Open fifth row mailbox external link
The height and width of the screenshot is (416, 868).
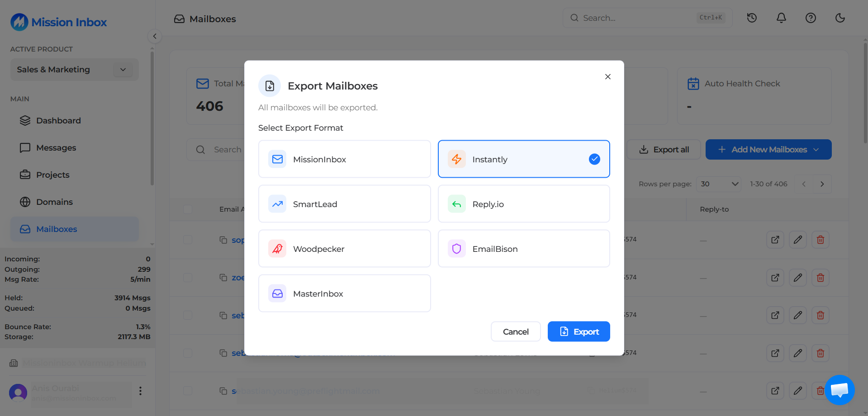[775, 391]
